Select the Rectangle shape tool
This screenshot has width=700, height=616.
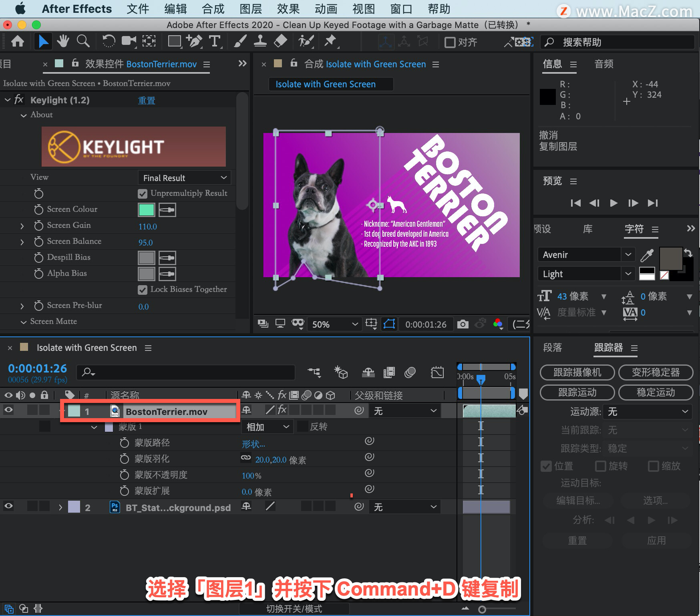[175, 41]
